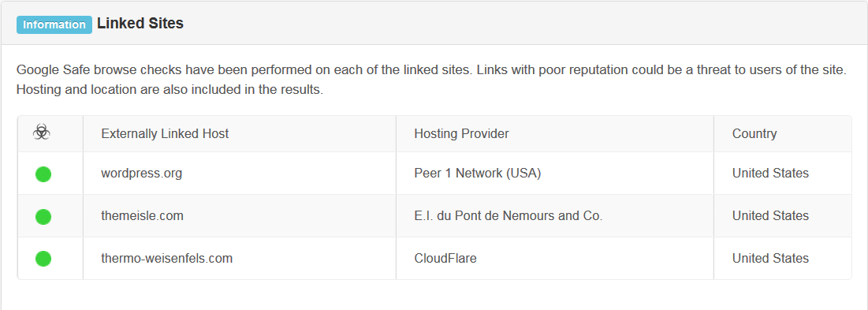Click United States in wordpress.org row
Image resolution: width=868 pixels, height=310 pixels.
(770, 174)
